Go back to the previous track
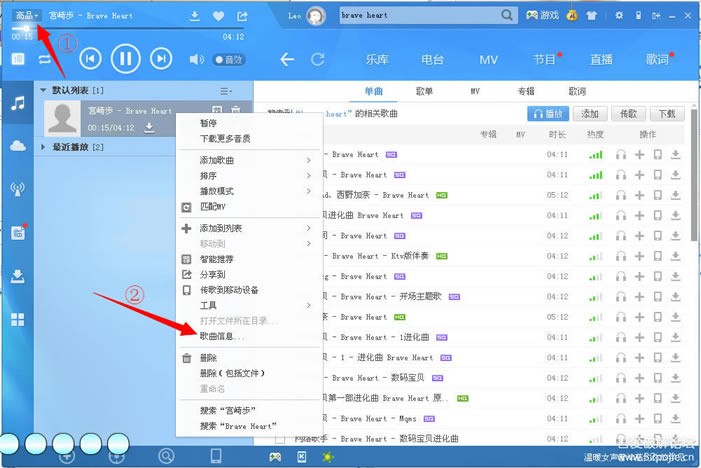Image resolution: width=701 pixels, height=468 pixels. [x=89, y=59]
